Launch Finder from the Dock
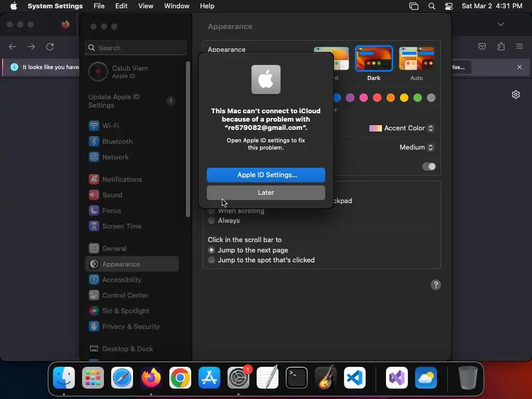The height and width of the screenshot is (399, 532). [64, 378]
